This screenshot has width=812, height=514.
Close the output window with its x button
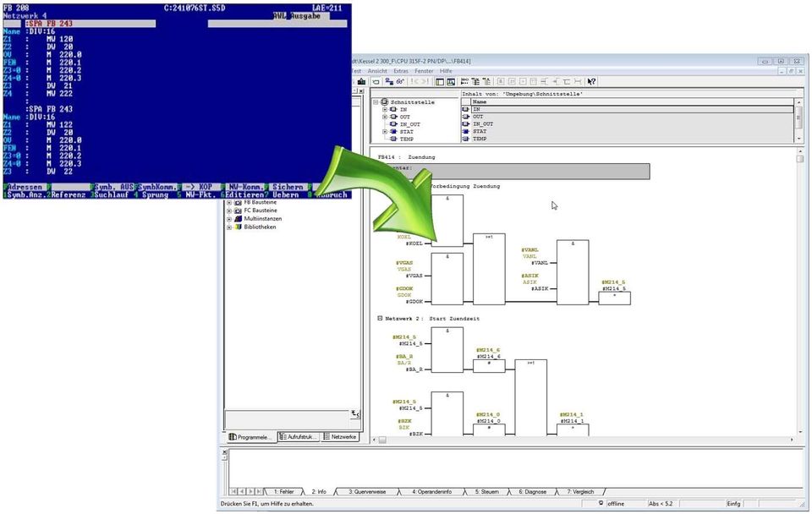pos(225,452)
